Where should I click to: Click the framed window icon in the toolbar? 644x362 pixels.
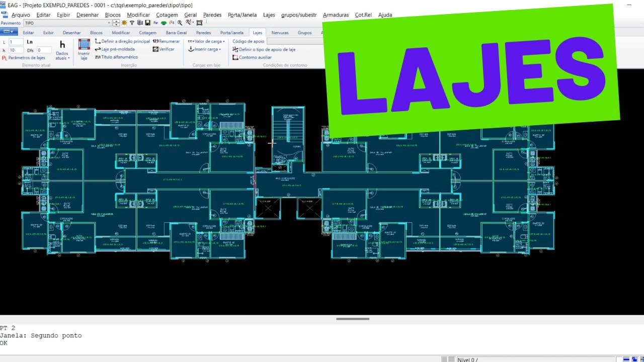point(199,23)
